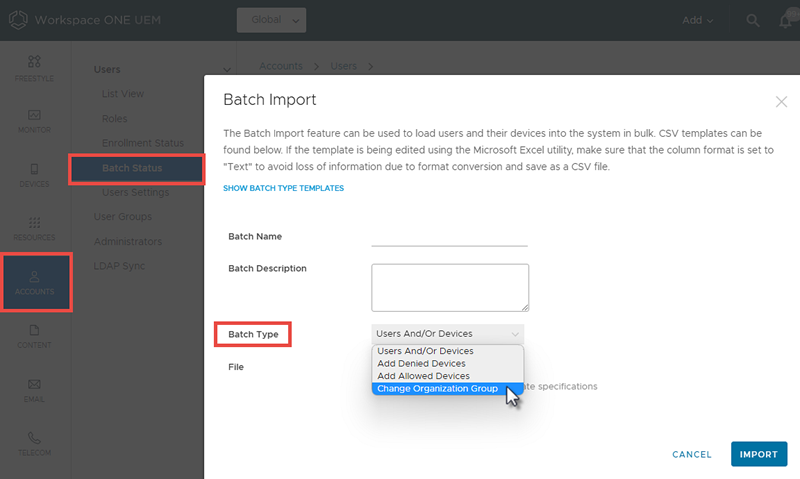
Task: Click the File label
Action: coord(236,367)
